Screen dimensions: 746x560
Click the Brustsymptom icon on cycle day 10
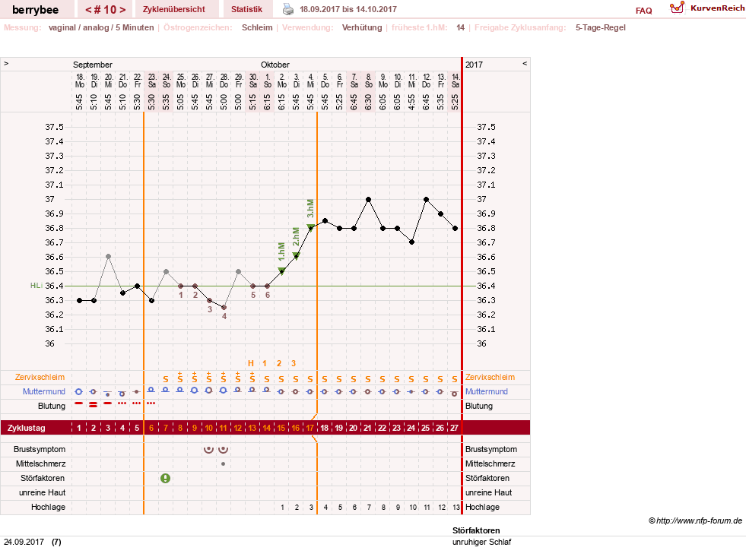[208, 449]
